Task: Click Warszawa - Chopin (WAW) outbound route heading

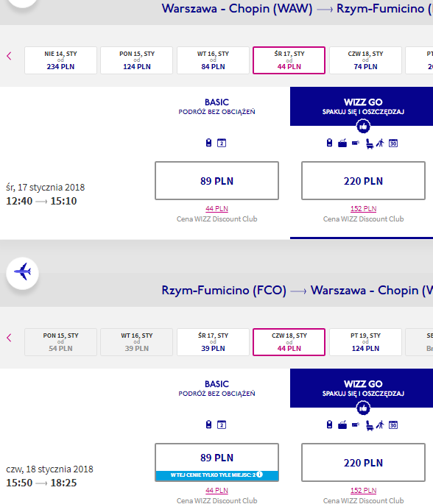Action: 237,9
